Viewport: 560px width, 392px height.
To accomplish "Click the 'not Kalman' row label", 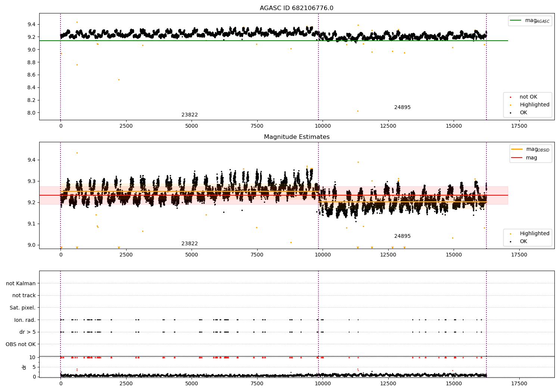I will point(21,284).
